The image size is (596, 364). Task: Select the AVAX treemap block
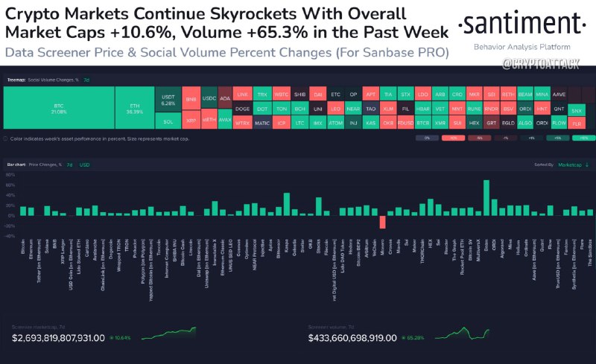tap(225, 119)
